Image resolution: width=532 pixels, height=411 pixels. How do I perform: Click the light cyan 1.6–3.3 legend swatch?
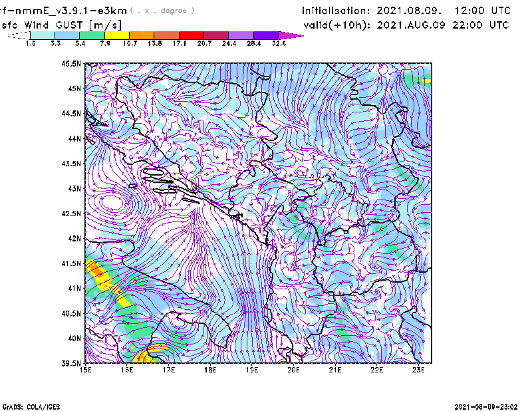pos(43,35)
